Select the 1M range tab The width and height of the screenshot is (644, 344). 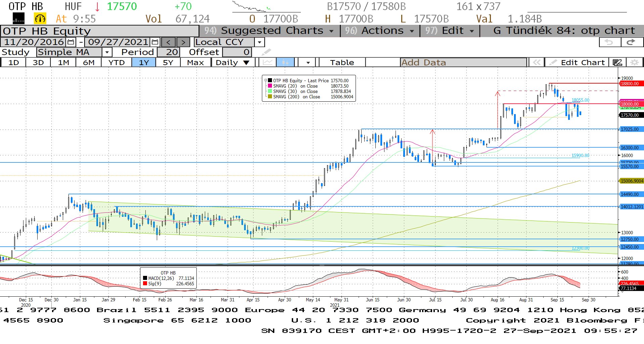pyautogui.click(x=63, y=62)
